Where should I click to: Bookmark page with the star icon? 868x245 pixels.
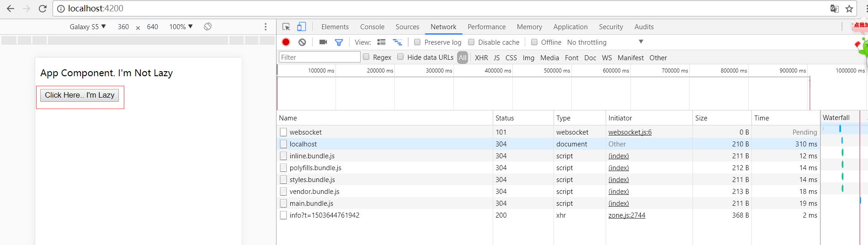coord(849,9)
